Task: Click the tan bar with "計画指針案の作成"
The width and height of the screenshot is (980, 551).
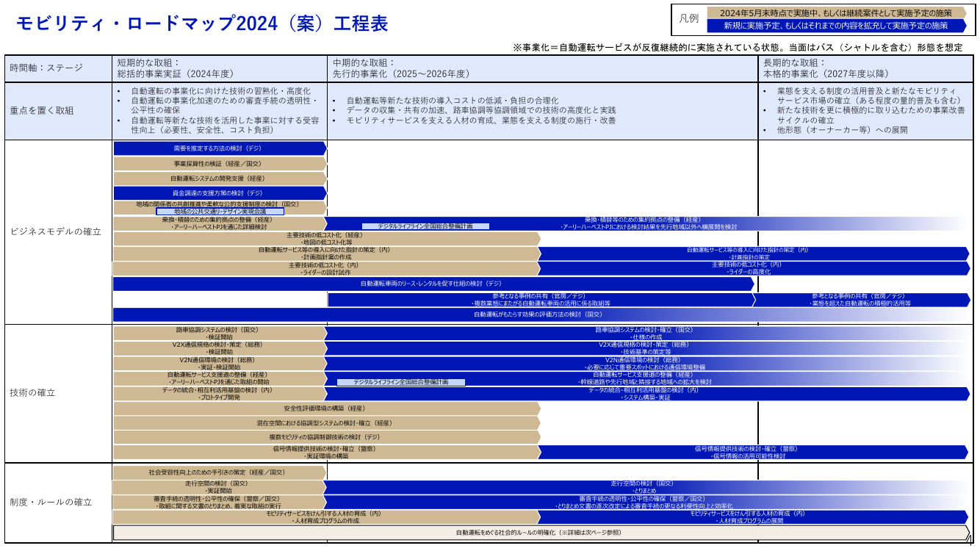Action: [x=327, y=253]
